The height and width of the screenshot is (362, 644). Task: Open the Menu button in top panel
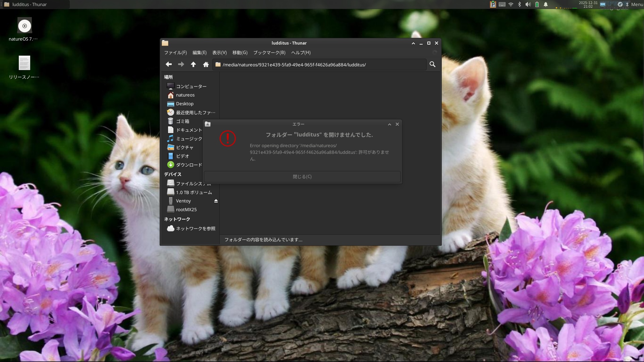637,4
